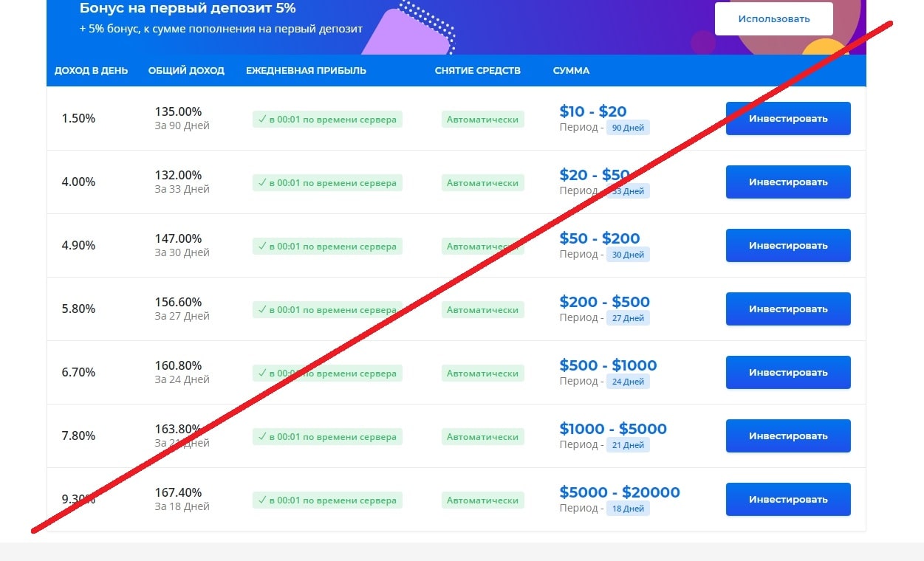Invest in the $10 - $20 plan
This screenshot has height=561, width=924.
788,119
